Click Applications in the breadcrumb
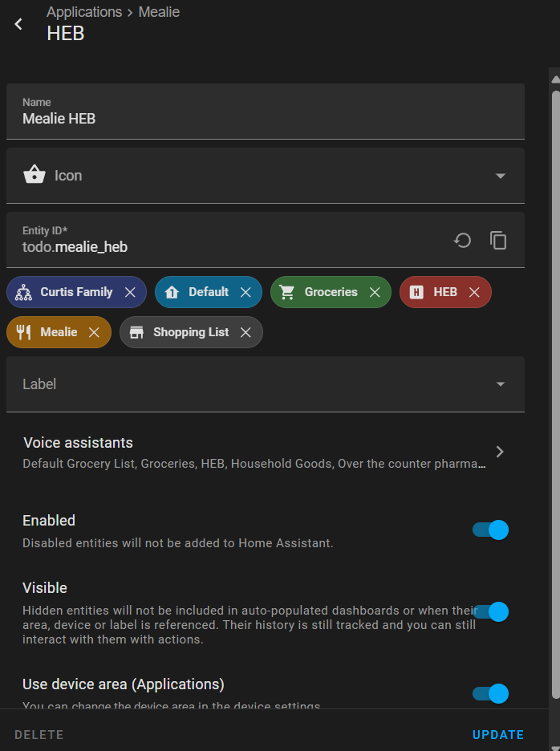 click(x=84, y=12)
